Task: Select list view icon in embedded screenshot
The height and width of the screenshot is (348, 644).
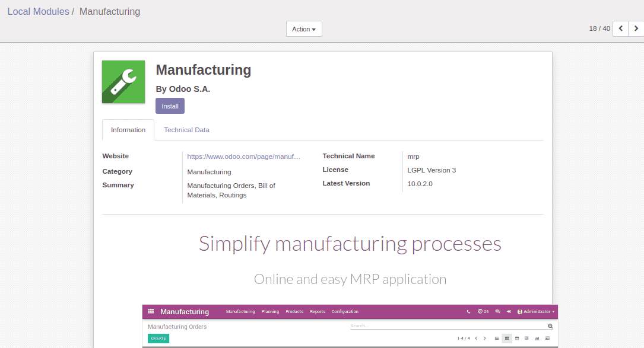Action: (497, 338)
